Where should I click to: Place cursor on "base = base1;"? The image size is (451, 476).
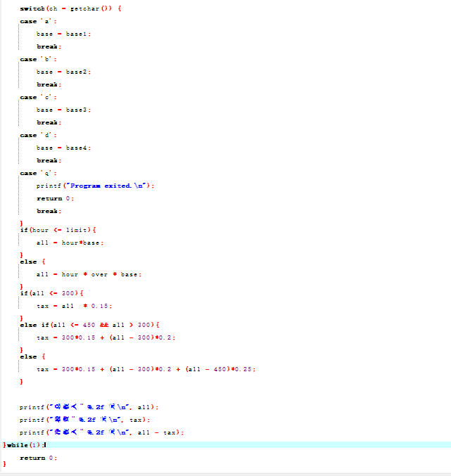63,34
